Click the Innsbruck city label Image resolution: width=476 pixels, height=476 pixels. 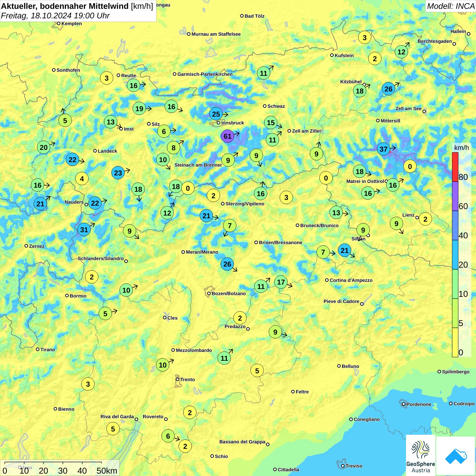(x=233, y=123)
